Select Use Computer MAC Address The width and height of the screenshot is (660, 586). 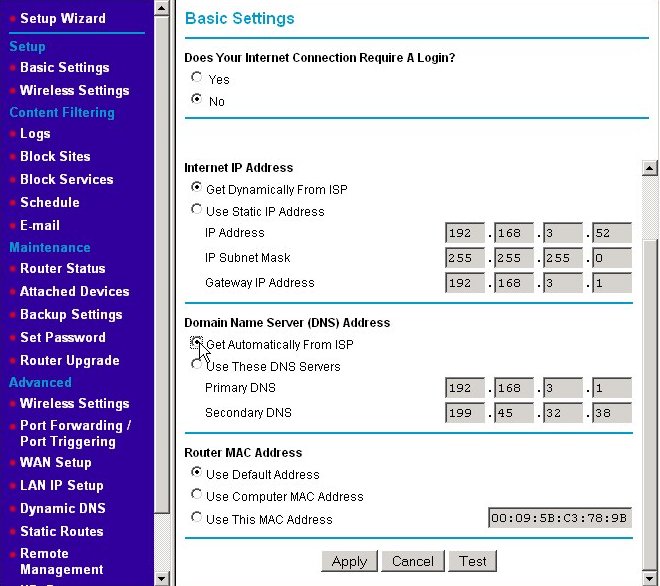pyautogui.click(x=196, y=494)
